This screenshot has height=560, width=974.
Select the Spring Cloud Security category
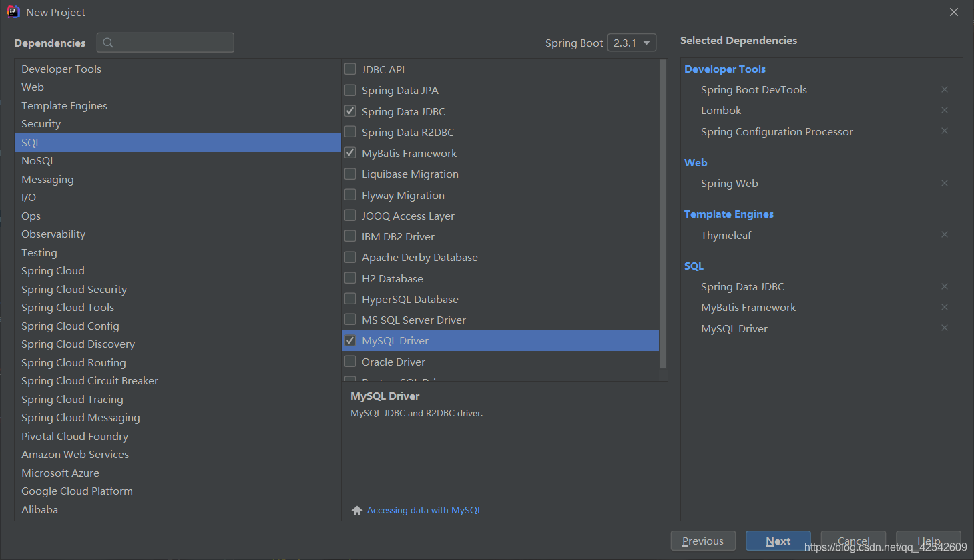click(178, 289)
